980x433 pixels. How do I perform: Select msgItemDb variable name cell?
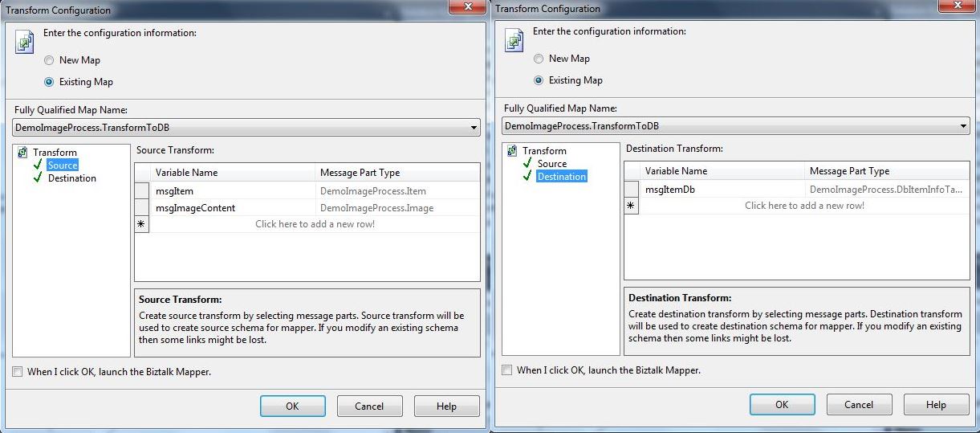[x=722, y=190]
